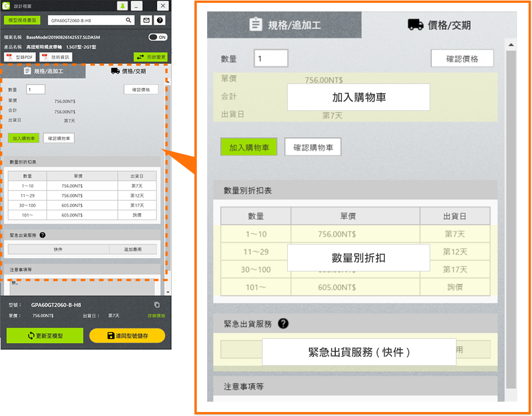Image resolution: width=532 pixels, height=416 pixels.
Task: Switch off the ON toggle beside the file name
Action: [x=158, y=36]
